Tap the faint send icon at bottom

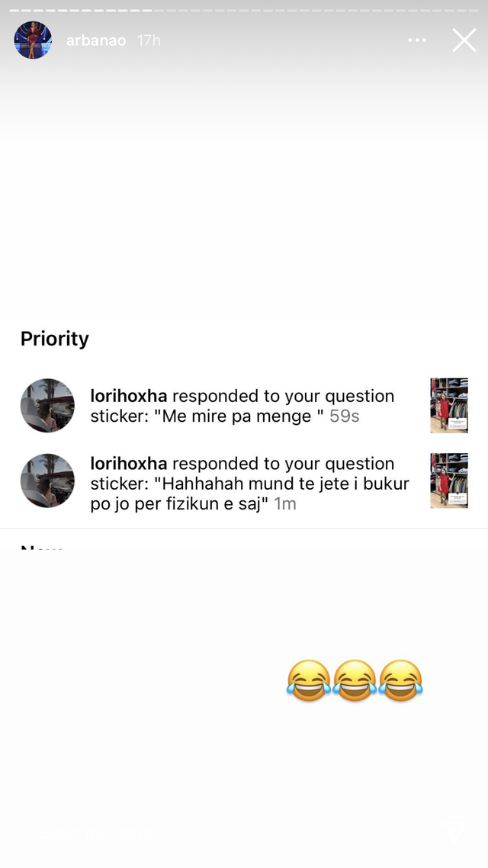tap(454, 833)
